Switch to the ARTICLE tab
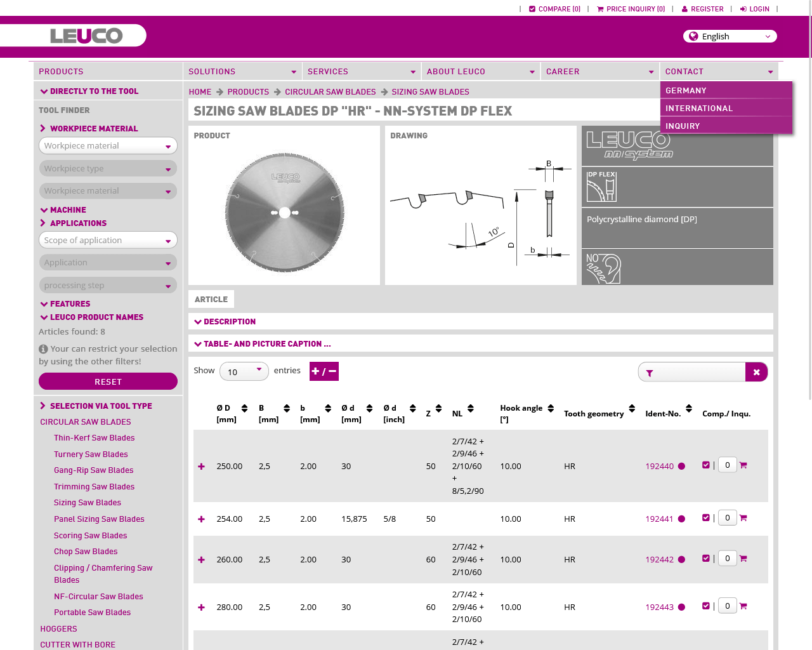 pos(211,300)
